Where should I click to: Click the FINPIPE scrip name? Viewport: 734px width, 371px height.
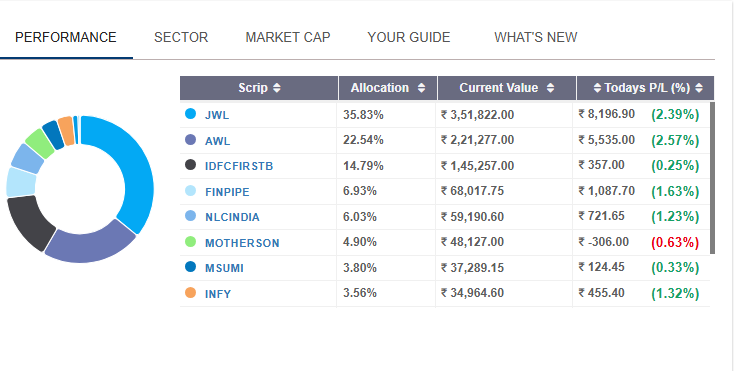(227, 192)
